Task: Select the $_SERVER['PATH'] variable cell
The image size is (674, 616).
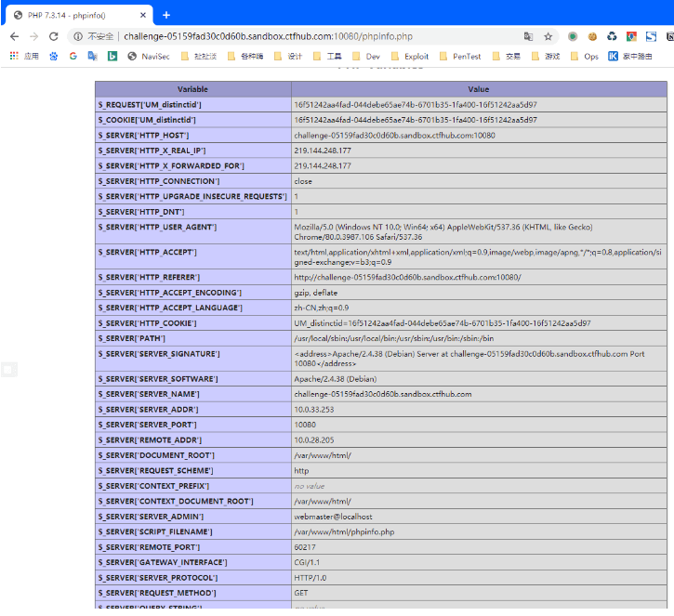Action: point(193,338)
